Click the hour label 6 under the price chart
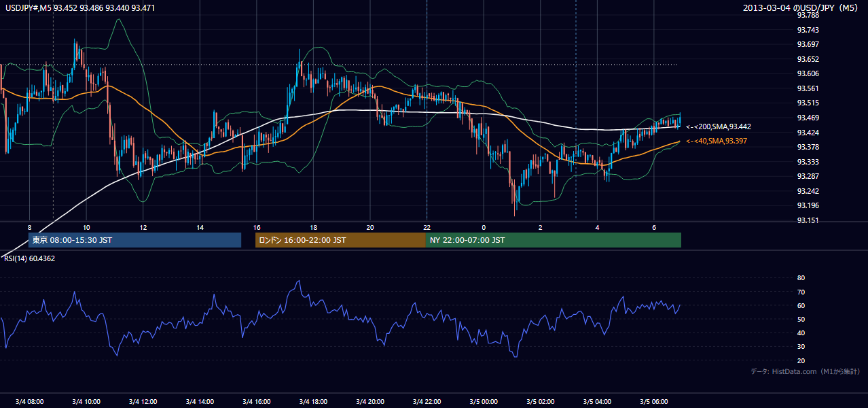868x408 pixels. click(653, 227)
